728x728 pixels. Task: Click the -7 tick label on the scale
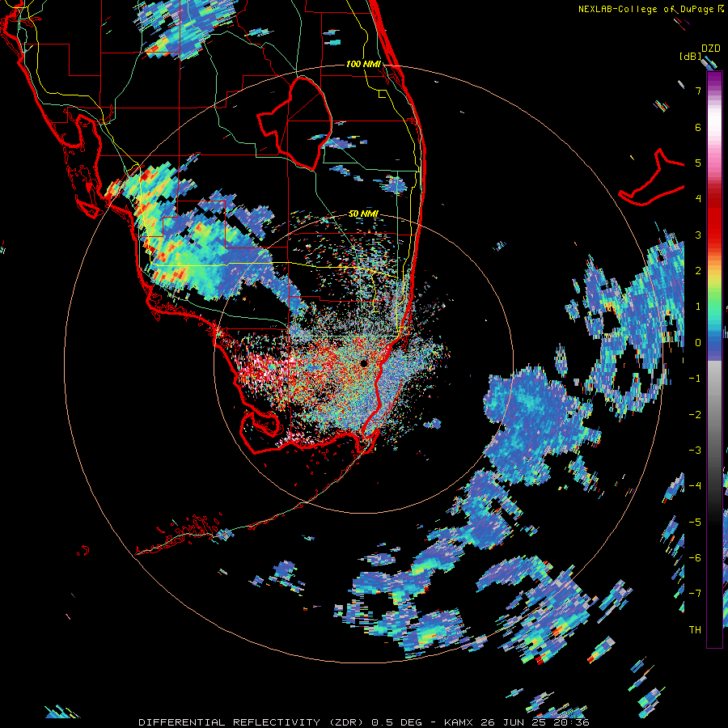click(x=695, y=594)
